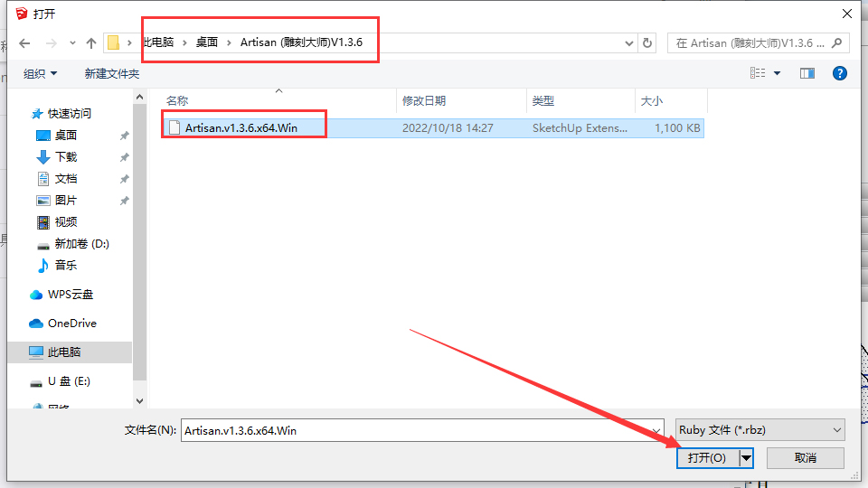
Task: Change the view layout icon
Action: tap(758, 73)
